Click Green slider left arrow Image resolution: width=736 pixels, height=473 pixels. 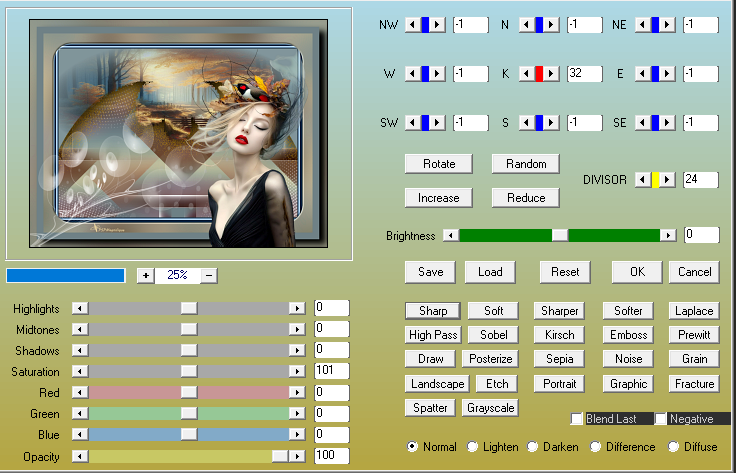(x=80, y=413)
